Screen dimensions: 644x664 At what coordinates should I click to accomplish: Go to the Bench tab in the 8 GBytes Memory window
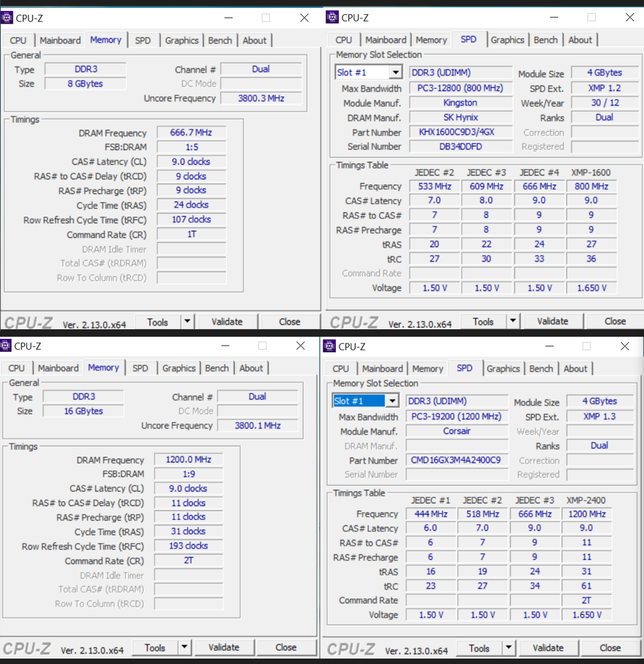[221, 41]
